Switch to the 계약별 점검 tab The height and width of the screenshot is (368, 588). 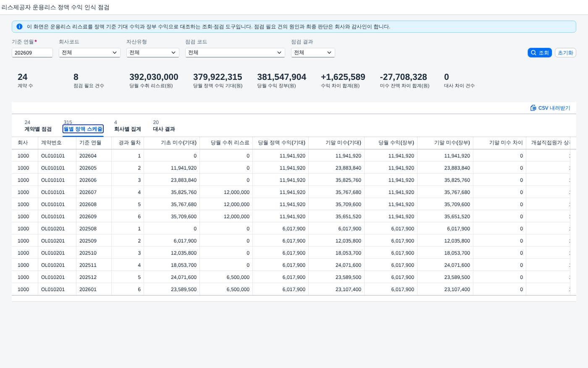pos(38,129)
